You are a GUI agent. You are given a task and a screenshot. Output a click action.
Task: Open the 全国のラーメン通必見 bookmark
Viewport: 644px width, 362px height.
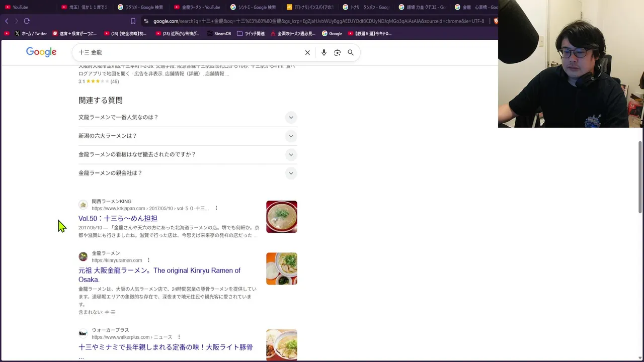(293, 34)
